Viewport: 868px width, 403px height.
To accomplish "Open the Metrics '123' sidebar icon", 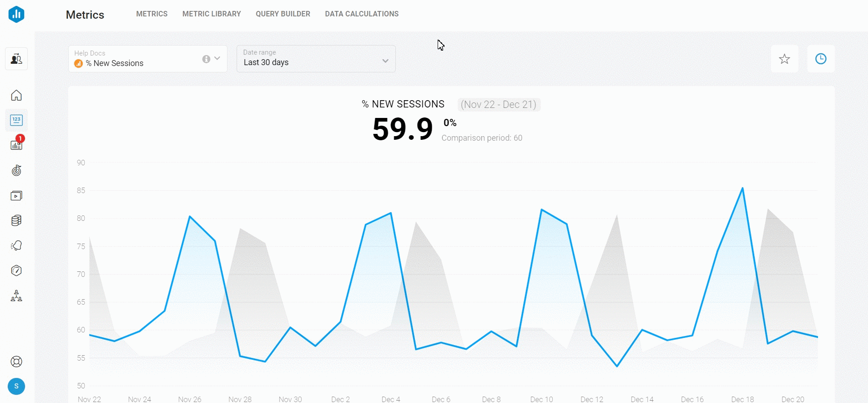I will (x=16, y=120).
